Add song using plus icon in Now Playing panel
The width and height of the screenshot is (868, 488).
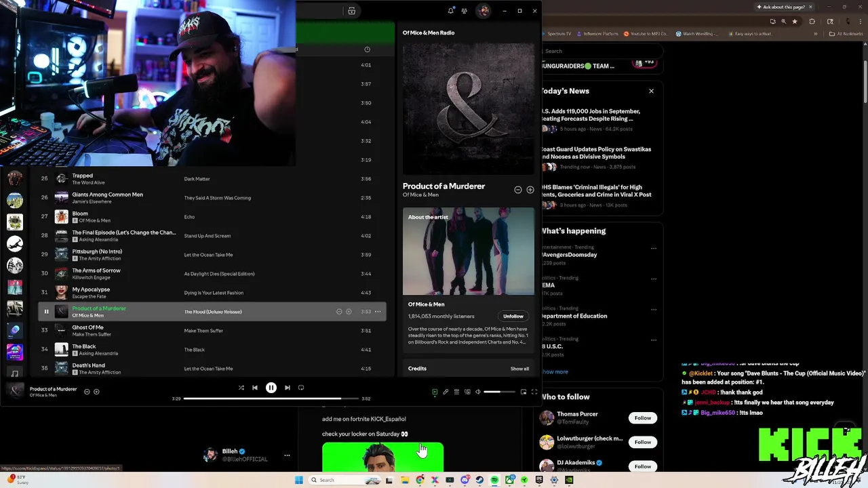530,190
